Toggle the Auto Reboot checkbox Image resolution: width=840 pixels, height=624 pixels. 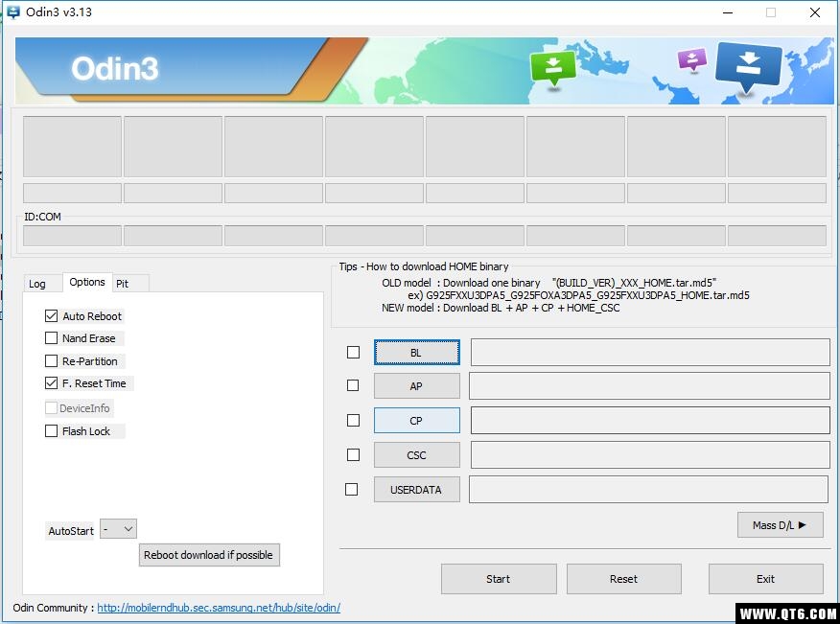(52, 316)
